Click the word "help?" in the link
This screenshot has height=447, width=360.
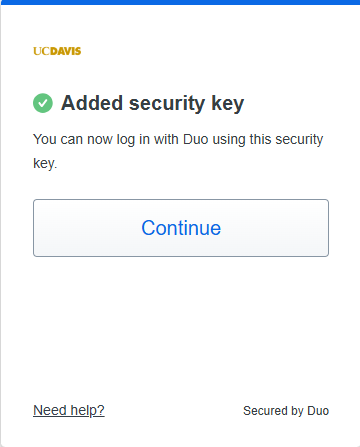tap(87, 410)
